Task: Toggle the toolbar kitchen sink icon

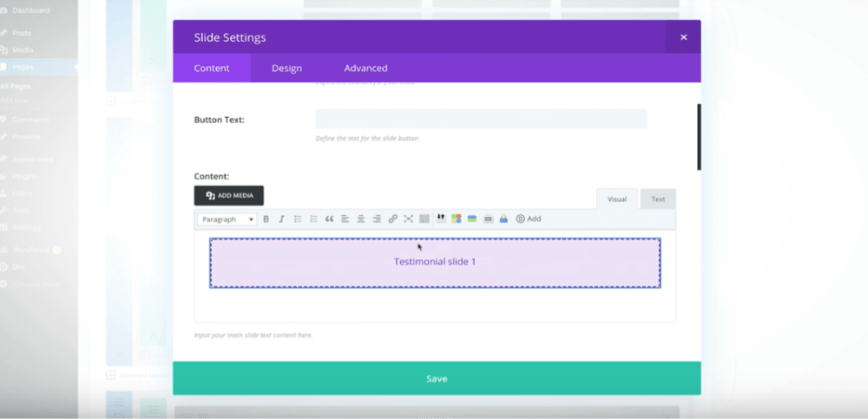Action: tap(424, 219)
